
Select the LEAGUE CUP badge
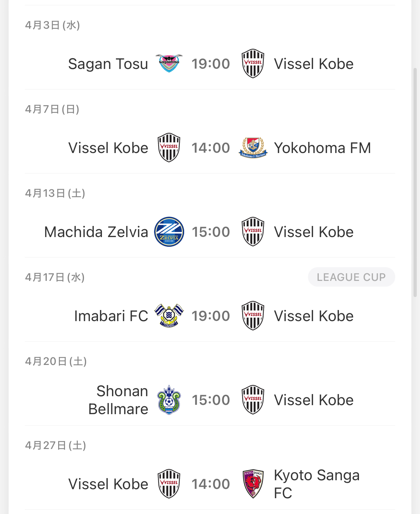[x=351, y=277]
